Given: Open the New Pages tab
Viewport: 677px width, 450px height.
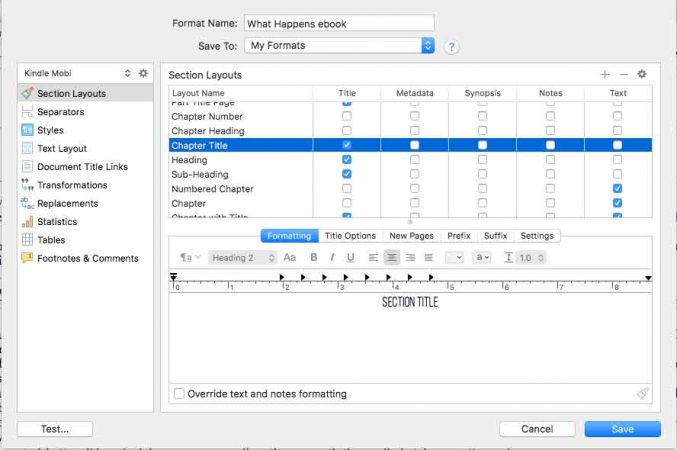Looking at the screenshot, I should pyautogui.click(x=411, y=236).
